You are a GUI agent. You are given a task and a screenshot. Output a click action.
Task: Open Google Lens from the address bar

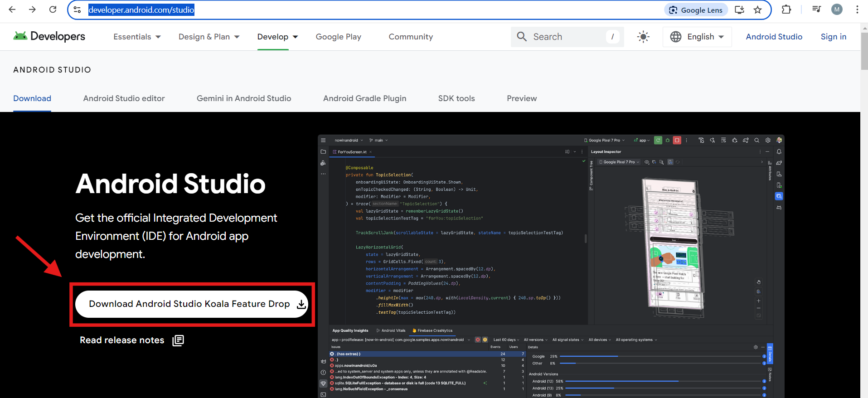(696, 10)
